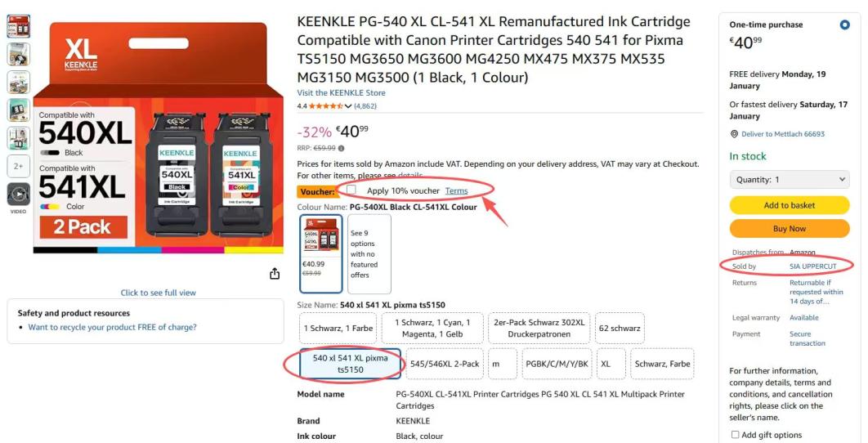Viewport: 868px width, 443px height.
Task: Visit the KEENKLE Store link
Action: click(341, 92)
